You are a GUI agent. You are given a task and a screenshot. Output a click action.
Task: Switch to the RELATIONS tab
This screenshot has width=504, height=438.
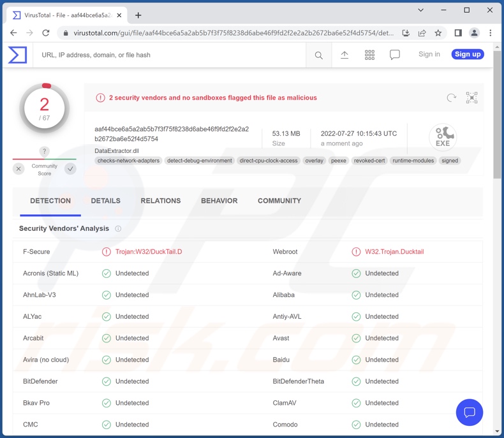coord(161,201)
